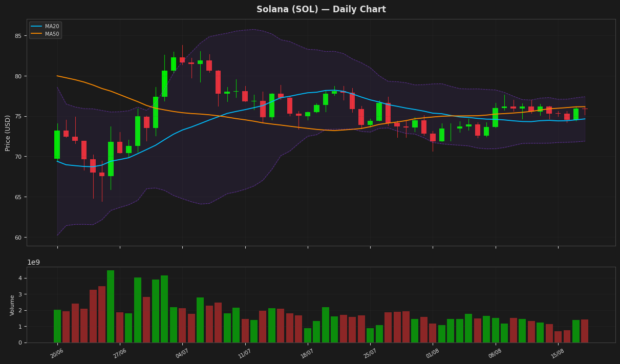Screen dimensions: 620x364
Task: Click the 1e9 volume scale exponent
Action: 33,263
